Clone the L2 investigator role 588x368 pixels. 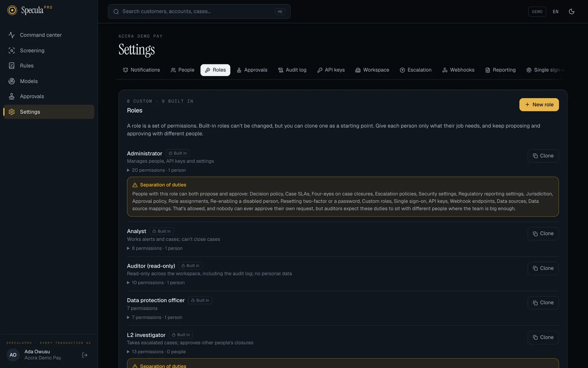pos(543,337)
